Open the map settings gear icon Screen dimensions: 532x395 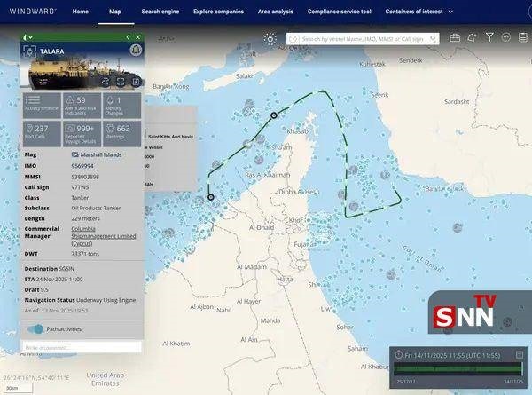(x=270, y=39)
